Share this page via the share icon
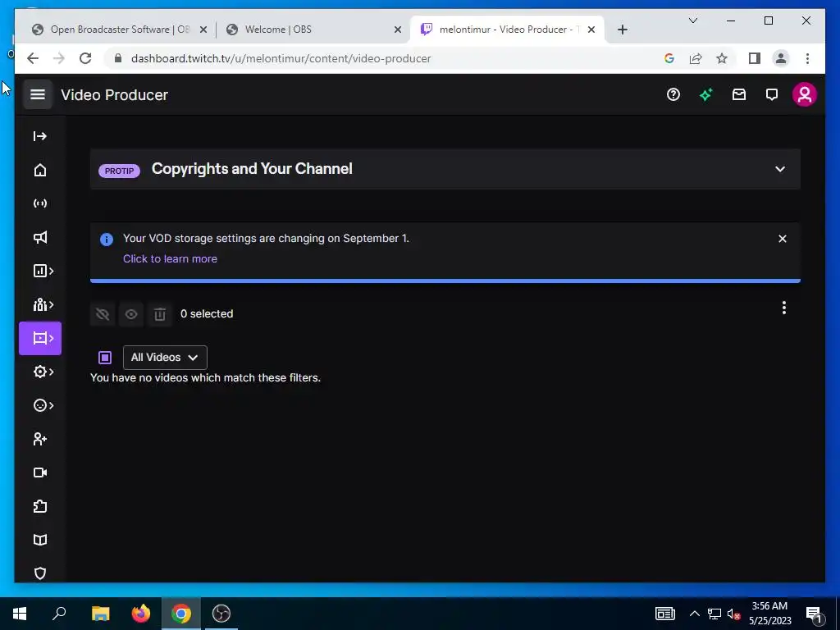This screenshot has height=630, width=840. 696,58
